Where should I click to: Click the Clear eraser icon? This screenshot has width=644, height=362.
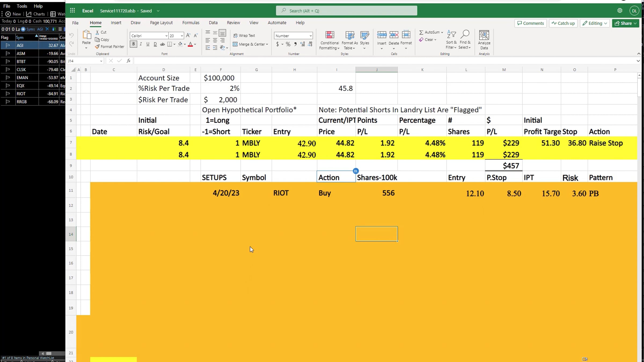coord(421,40)
